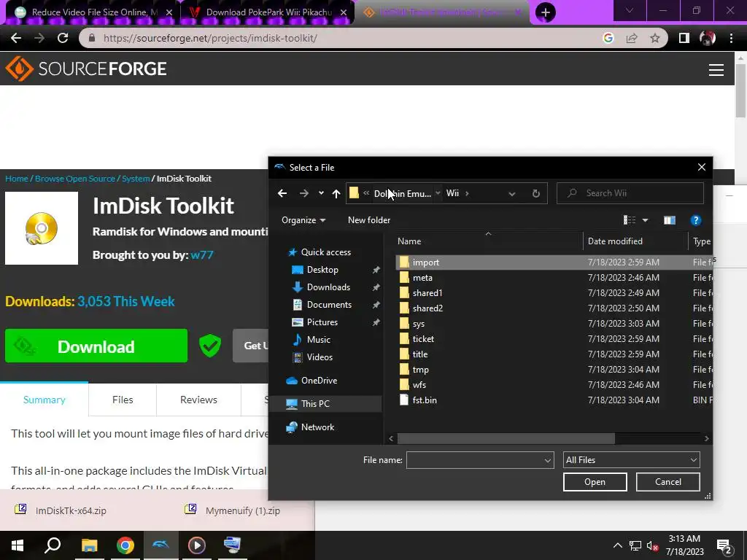Click Dolphin Emu breadcrumb in address bar
This screenshot has height=560, width=747.
coord(403,193)
